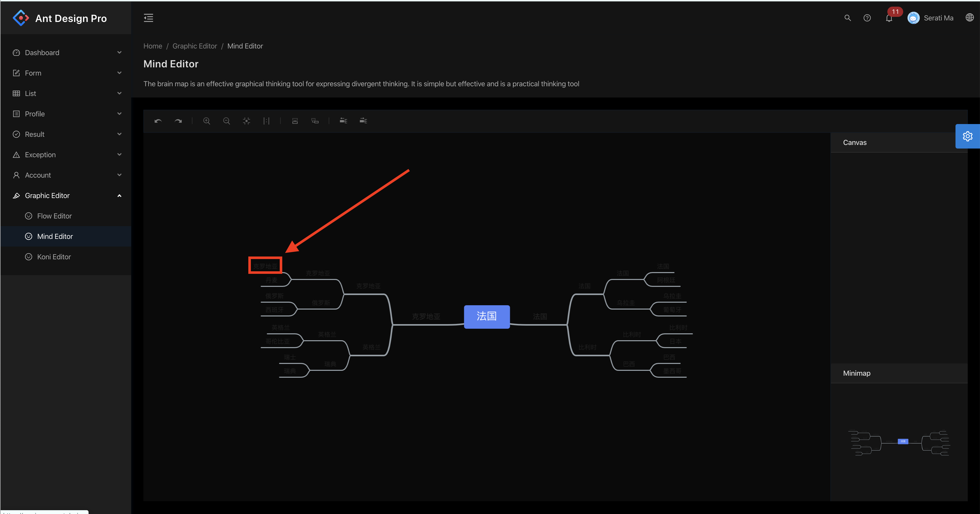Screen dimensions: 980x514
Task: Insert a sibling topic node
Action: pos(295,121)
